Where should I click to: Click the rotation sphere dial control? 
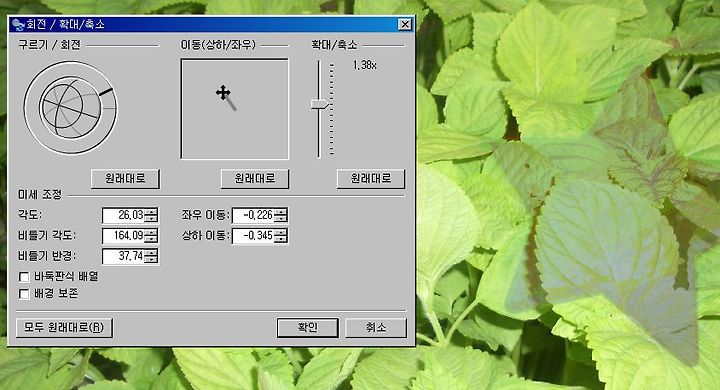pos(70,108)
